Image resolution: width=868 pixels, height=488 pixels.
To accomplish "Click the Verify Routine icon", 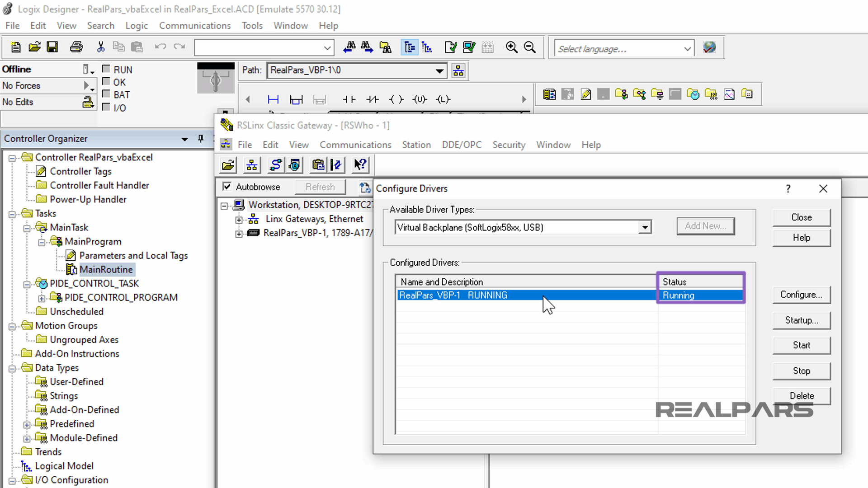I will tap(451, 47).
